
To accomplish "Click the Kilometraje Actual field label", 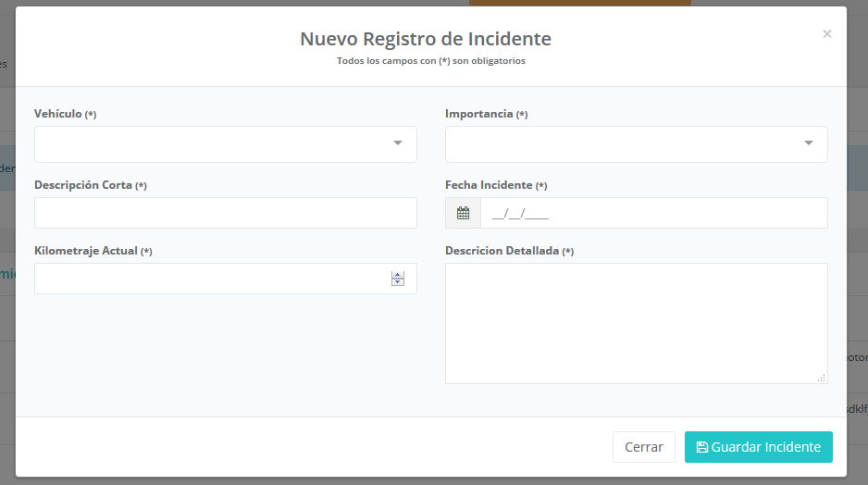I will tap(86, 251).
